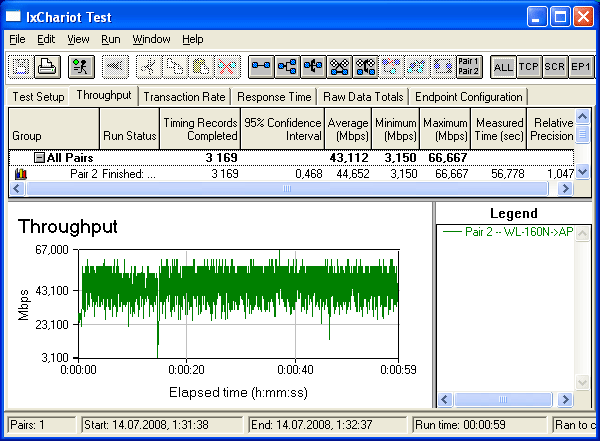600x441 pixels.
Task: Click the Cut scissors icon
Action: click(149, 67)
